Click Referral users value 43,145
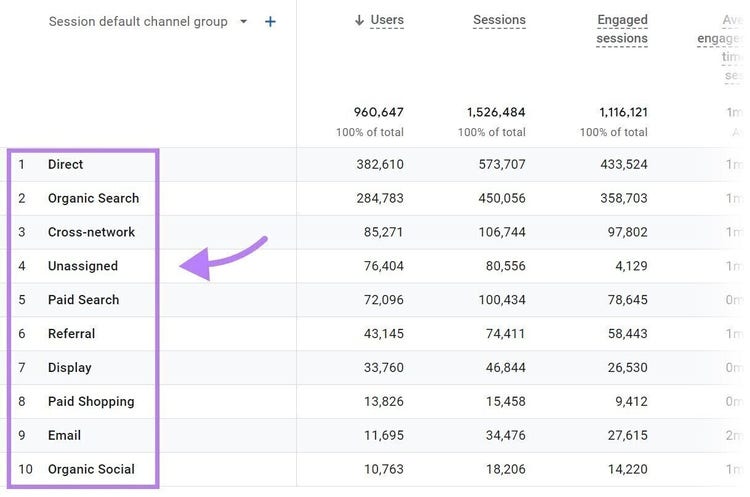 [384, 333]
